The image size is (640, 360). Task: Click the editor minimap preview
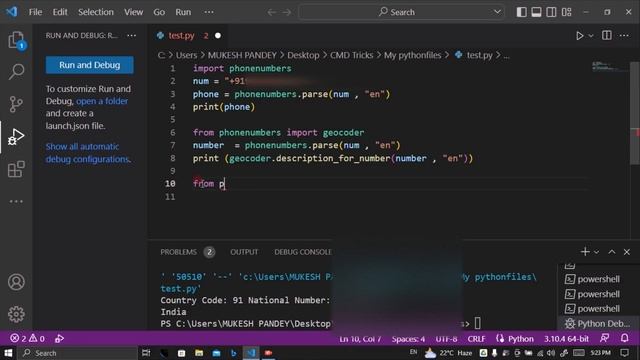609,67
